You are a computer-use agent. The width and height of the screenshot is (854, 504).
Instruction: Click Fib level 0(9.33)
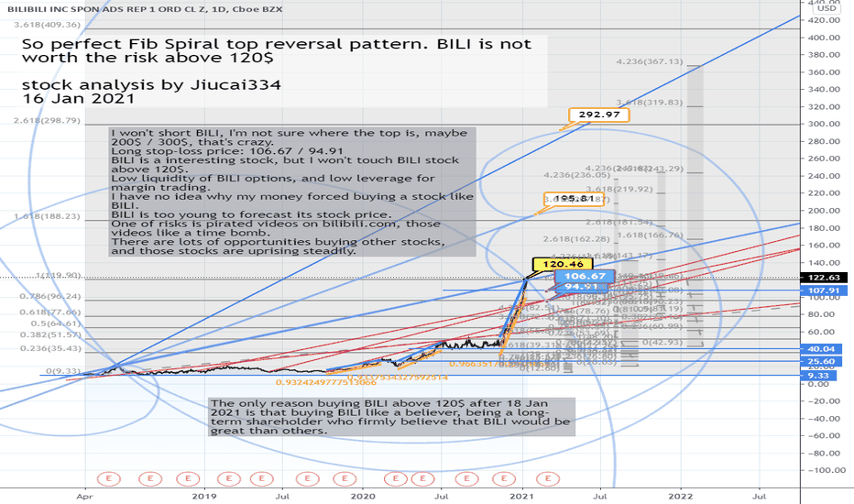[63, 371]
